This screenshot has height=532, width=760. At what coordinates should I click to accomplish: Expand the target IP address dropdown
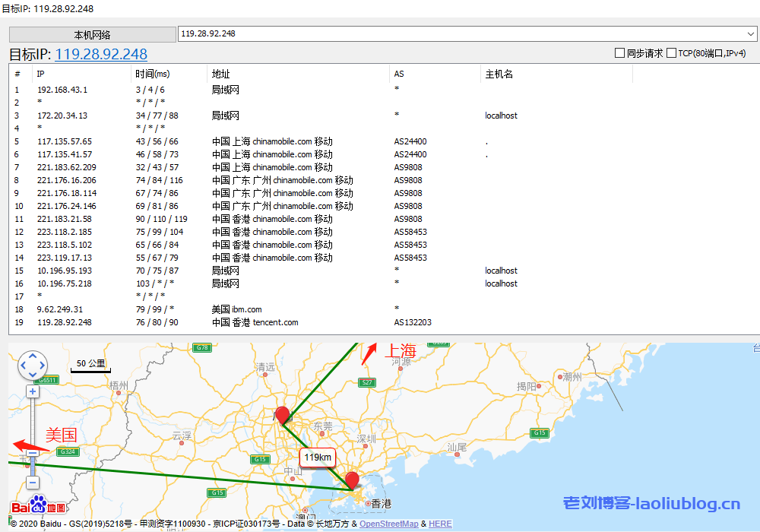pos(751,34)
